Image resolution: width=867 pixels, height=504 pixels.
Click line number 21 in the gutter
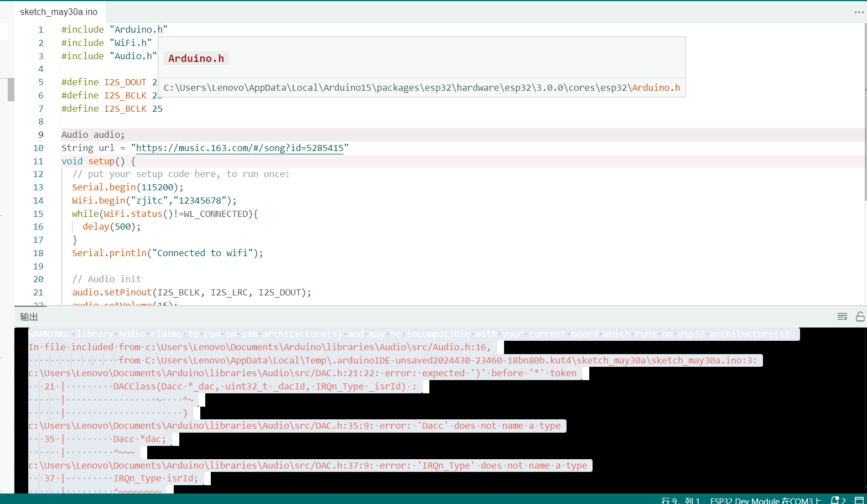click(x=38, y=292)
